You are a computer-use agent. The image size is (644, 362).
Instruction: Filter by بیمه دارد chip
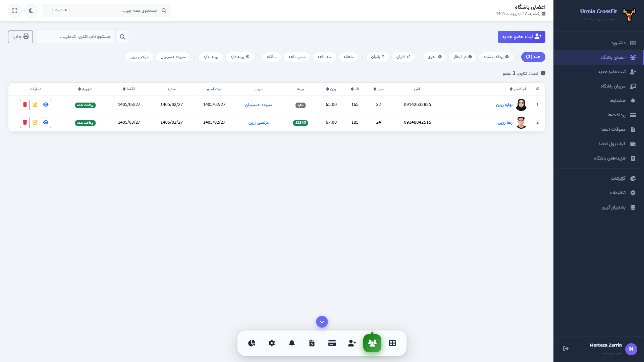240,57
